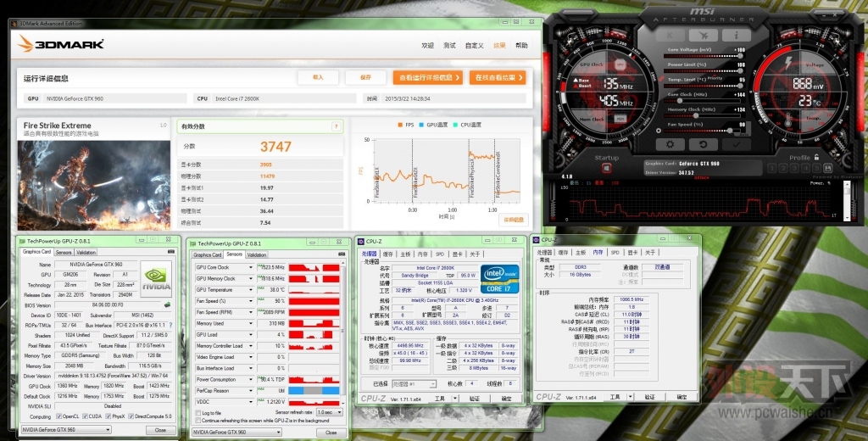Click 在线查看结果 orange button

(497, 77)
